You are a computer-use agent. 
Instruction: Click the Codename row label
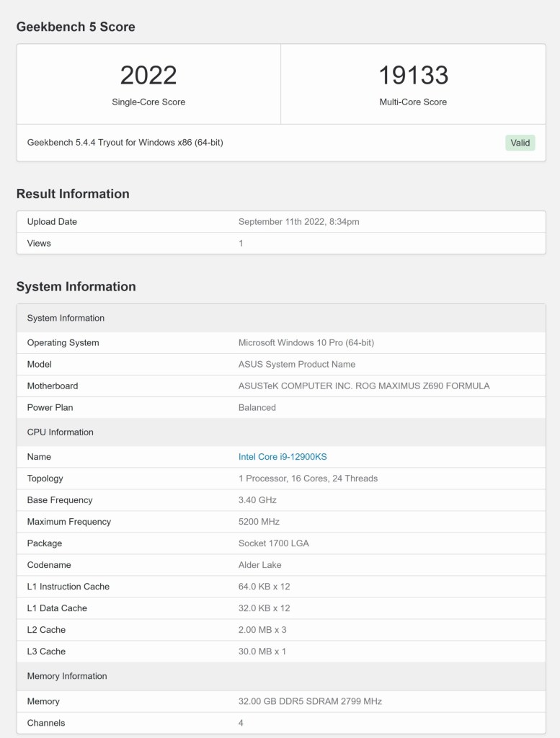49,565
